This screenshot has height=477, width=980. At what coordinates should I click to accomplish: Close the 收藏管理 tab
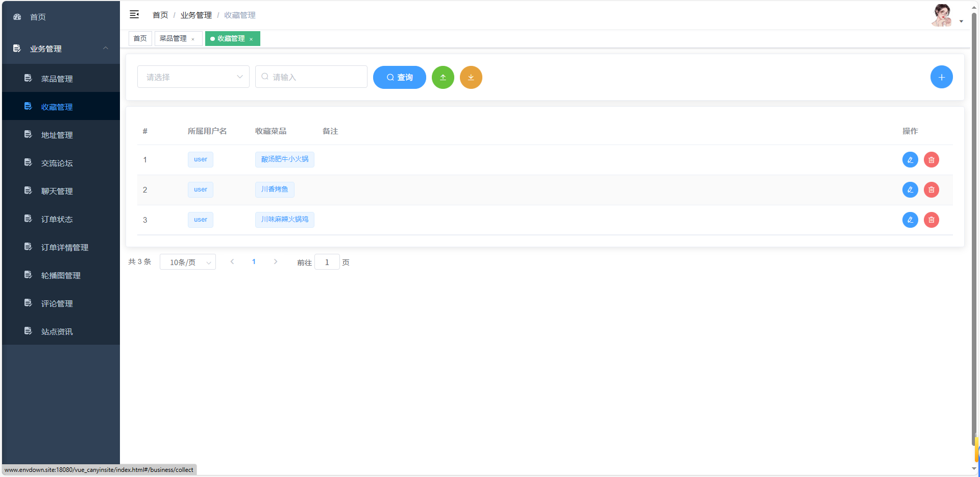click(x=251, y=38)
